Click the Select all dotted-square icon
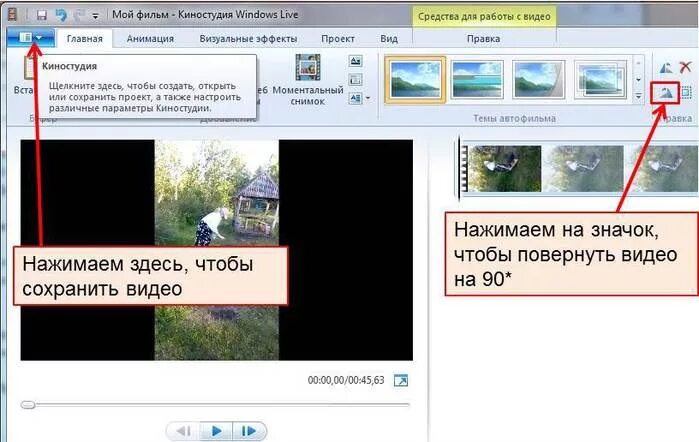The image size is (699, 442). [687, 93]
